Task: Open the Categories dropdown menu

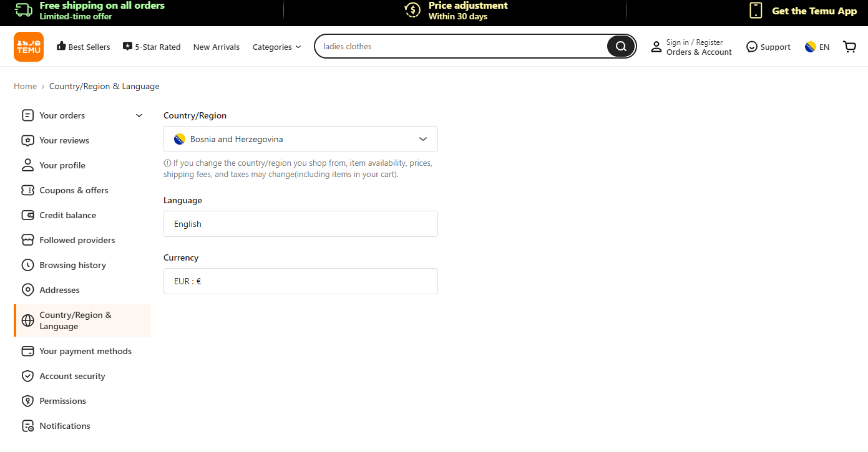Action: (276, 47)
